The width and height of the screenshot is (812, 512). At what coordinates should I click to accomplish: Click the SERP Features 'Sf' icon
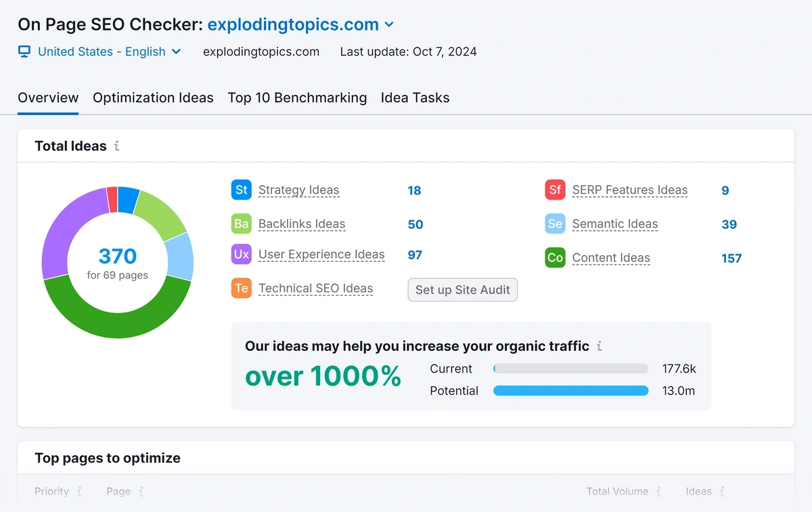click(556, 190)
